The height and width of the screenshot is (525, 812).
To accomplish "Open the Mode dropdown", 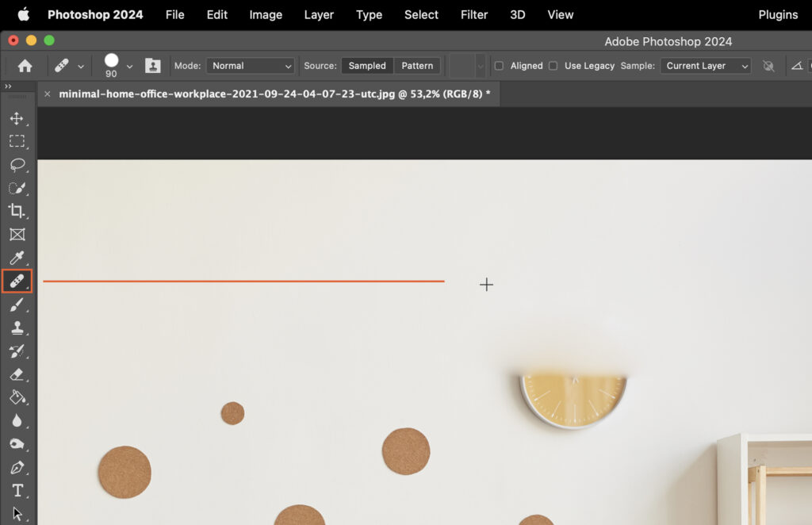I will click(x=250, y=66).
